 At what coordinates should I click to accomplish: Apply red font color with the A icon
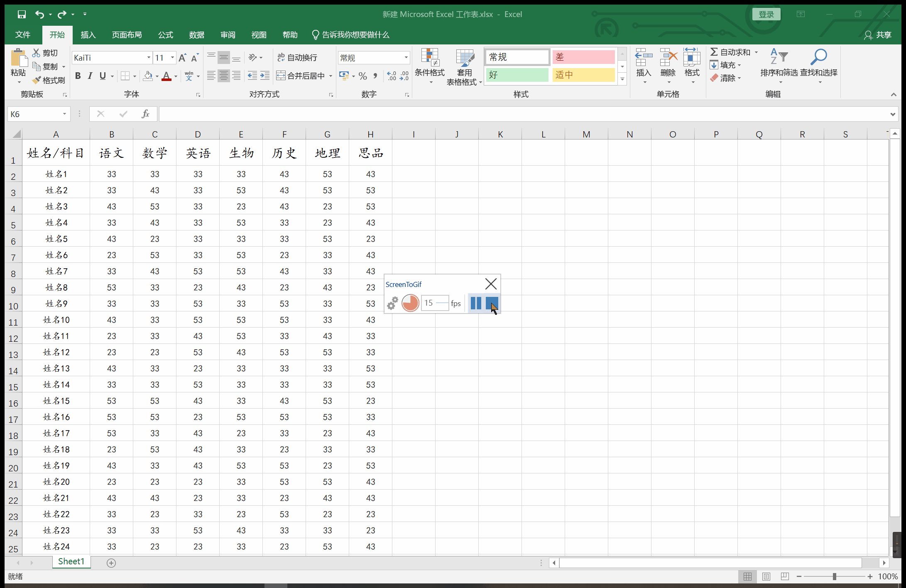pyautogui.click(x=167, y=76)
